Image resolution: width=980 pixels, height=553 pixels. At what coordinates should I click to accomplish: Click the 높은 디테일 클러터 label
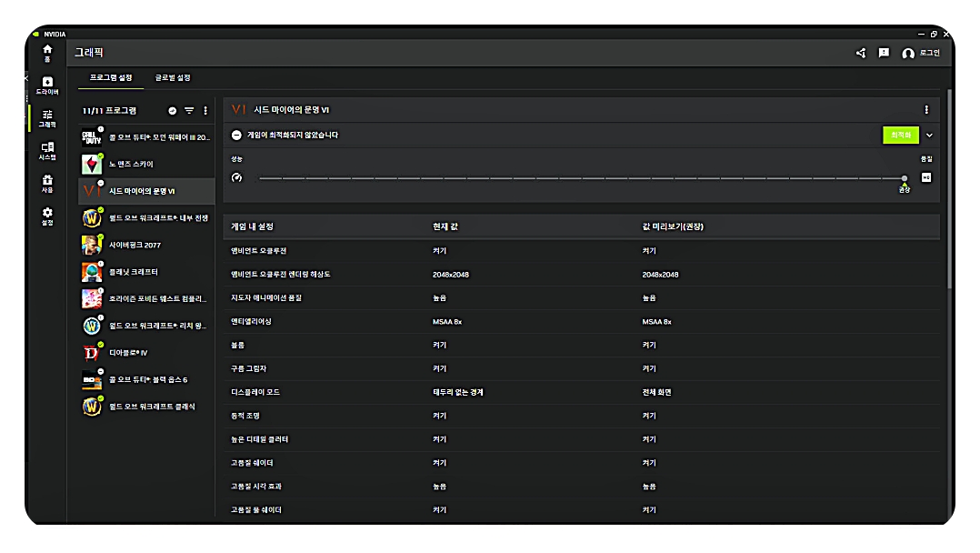259,439
